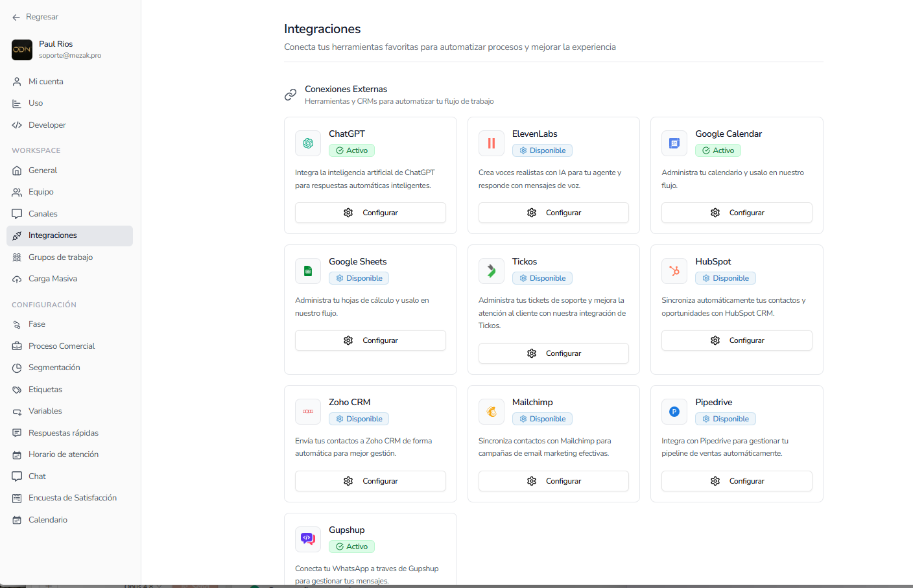Configure the Google Calendar integration
Screen dimensions: 913x588
click(737, 213)
